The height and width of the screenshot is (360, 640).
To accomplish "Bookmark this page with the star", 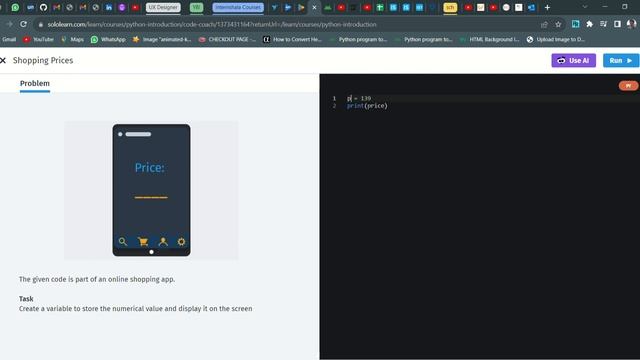I will pyautogui.click(x=558, y=24).
